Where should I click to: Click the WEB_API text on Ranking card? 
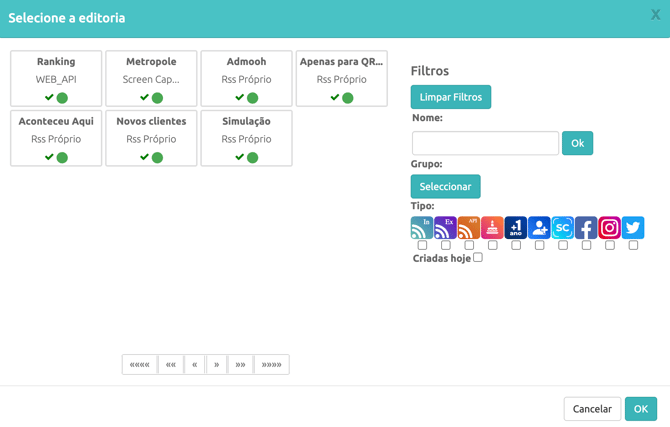click(x=56, y=80)
